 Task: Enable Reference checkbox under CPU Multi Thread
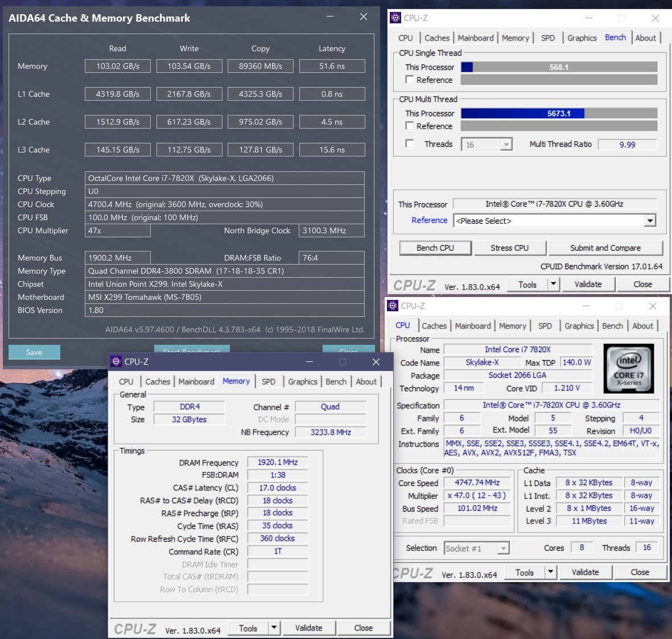pyautogui.click(x=410, y=126)
